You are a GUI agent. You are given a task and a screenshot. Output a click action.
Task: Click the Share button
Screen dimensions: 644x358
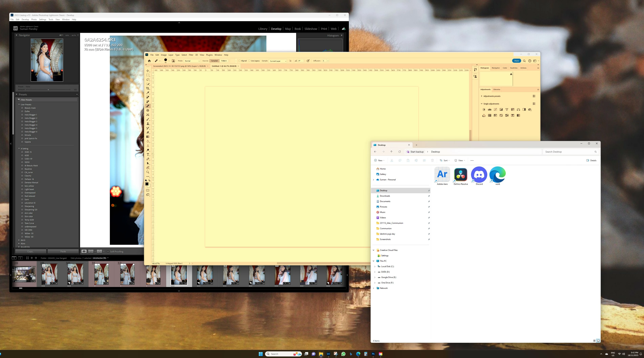[516, 61]
